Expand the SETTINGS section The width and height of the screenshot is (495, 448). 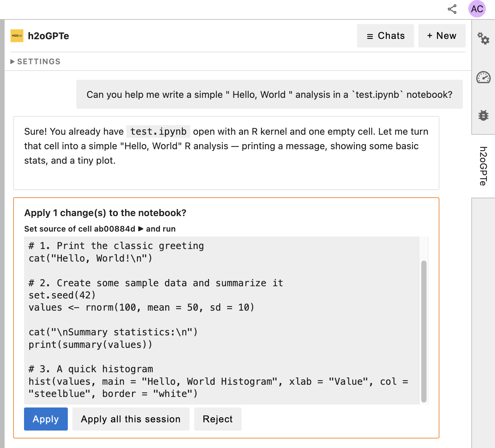[x=36, y=62]
